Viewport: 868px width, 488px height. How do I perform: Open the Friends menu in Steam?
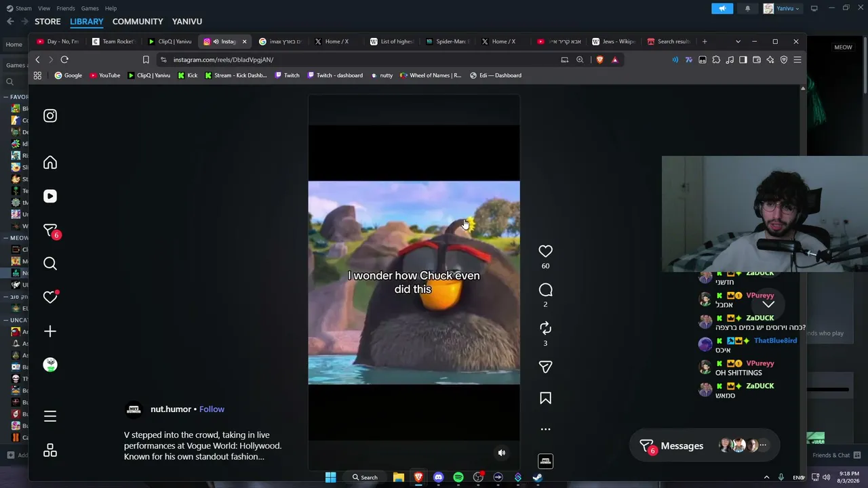pos(66,8)
